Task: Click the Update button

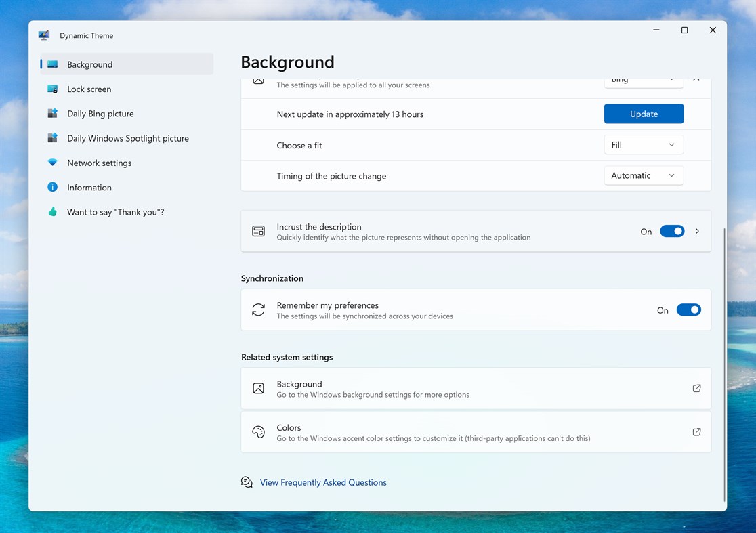Action: click(644, 114)
